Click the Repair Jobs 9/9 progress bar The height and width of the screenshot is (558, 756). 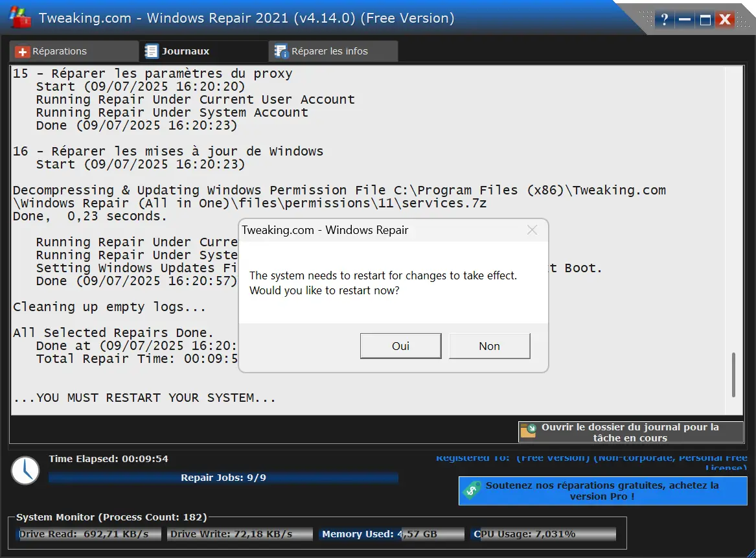223,478
